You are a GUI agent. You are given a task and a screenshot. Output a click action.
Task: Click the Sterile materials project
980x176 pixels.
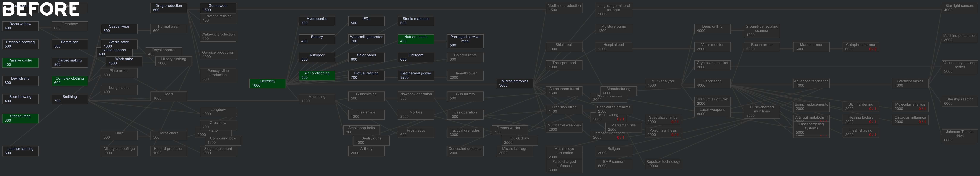[x=416, y=21]
